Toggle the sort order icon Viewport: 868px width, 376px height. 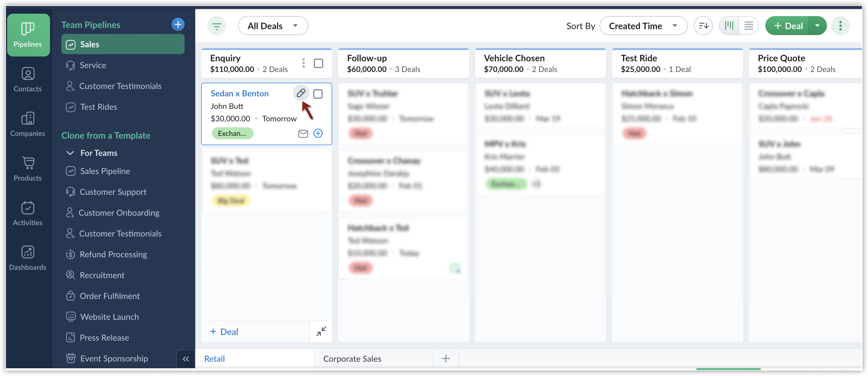703,26
